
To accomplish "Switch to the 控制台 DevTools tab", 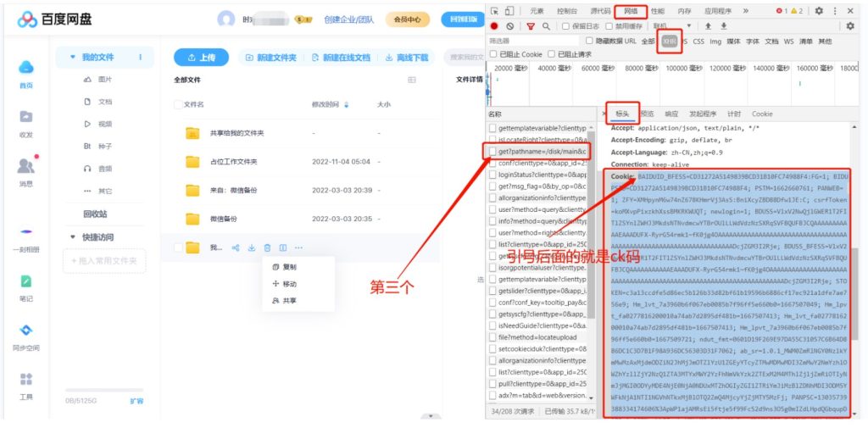I will tap(567, 10).
